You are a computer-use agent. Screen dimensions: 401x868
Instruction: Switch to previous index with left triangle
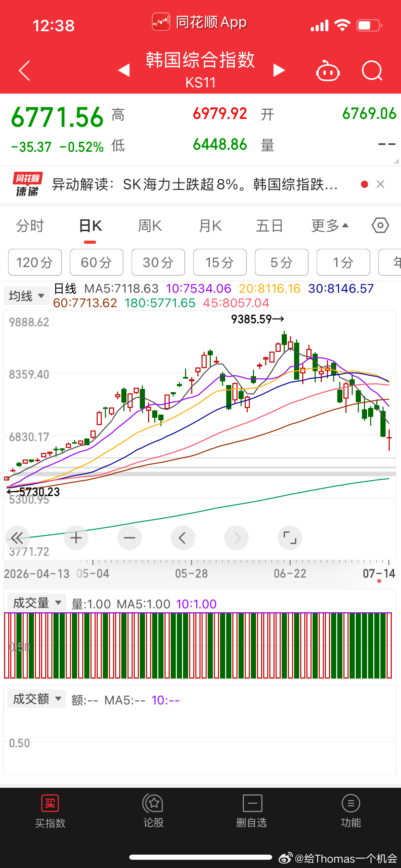pyautogui.click(x=124, y=70)
